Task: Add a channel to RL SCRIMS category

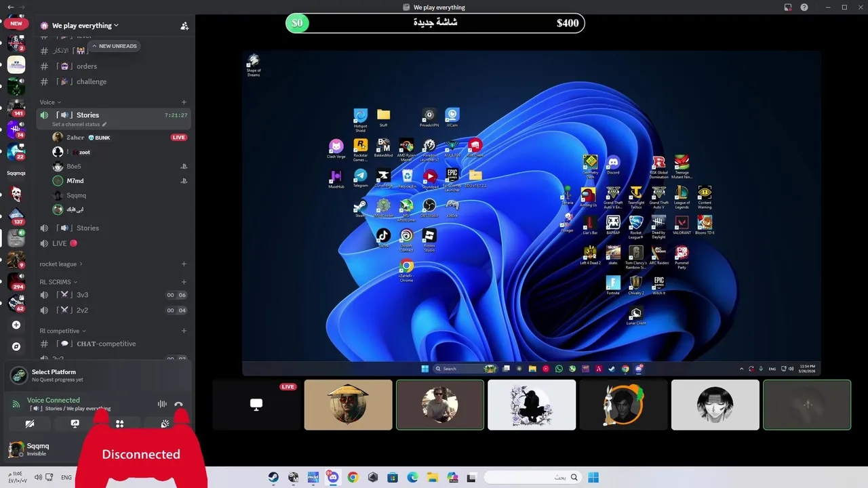Action: [x=184, y=282]
